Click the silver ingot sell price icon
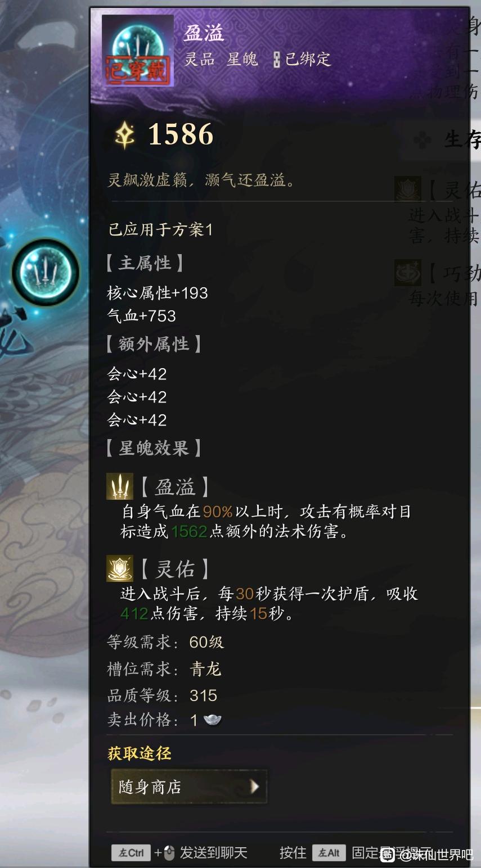This screenshot has height=868, width=481. click(212, 720)
